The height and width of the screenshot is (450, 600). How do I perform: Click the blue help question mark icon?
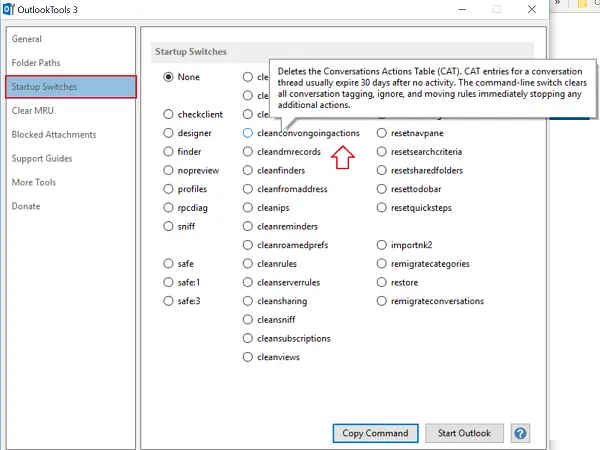point(520,433)
